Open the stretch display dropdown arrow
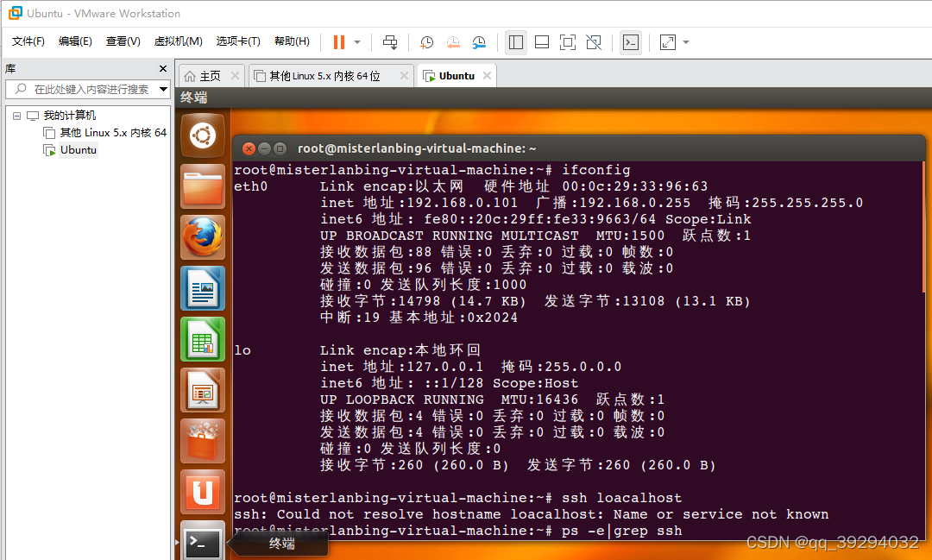The image size is (932, 560). point(686,42)
